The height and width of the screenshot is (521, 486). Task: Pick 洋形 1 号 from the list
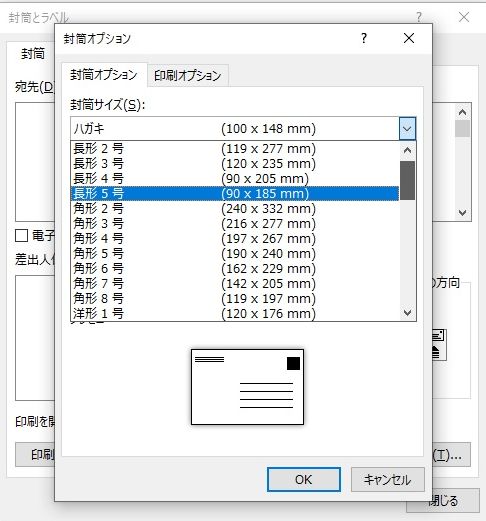[235, 313]
